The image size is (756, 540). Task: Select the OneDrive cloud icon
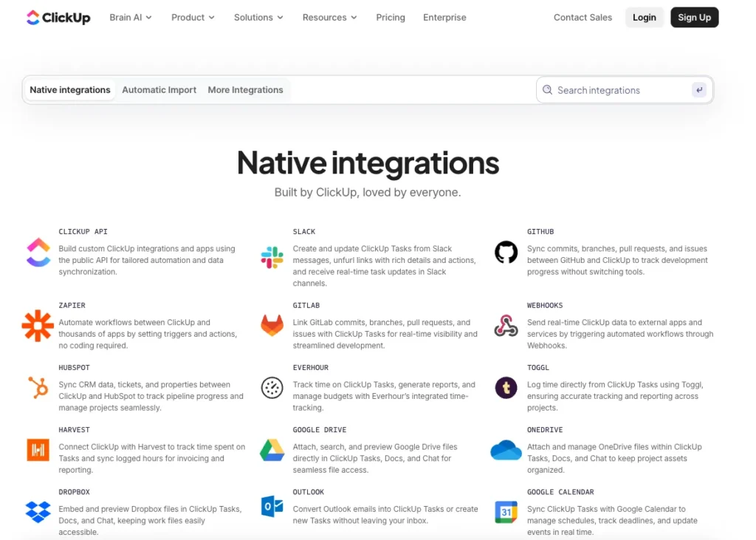(x=506, y=450)
